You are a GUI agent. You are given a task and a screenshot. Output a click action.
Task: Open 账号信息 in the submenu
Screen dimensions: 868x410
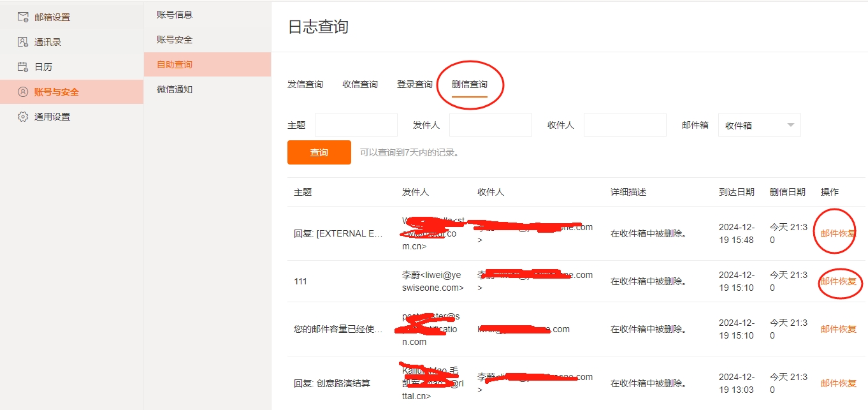(x=175, y=15)
